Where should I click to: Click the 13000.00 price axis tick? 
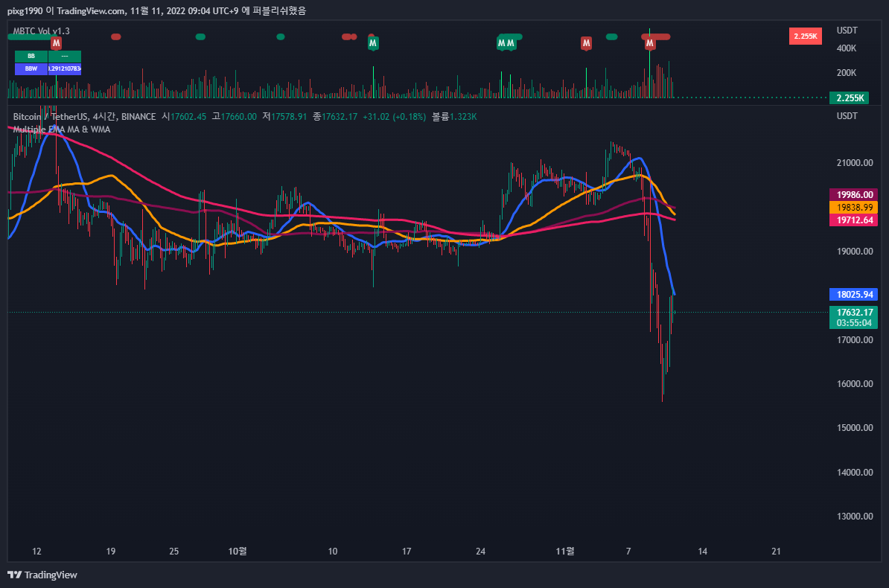855,517
